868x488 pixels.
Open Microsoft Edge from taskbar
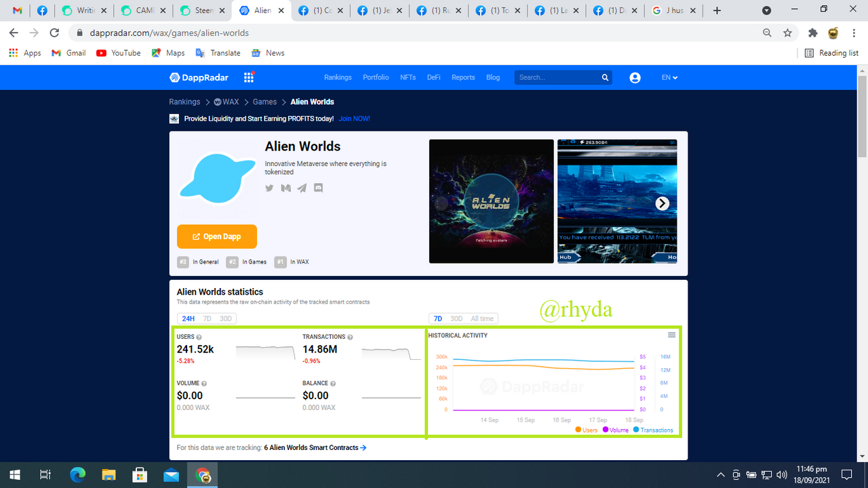(x=78, y=474)
